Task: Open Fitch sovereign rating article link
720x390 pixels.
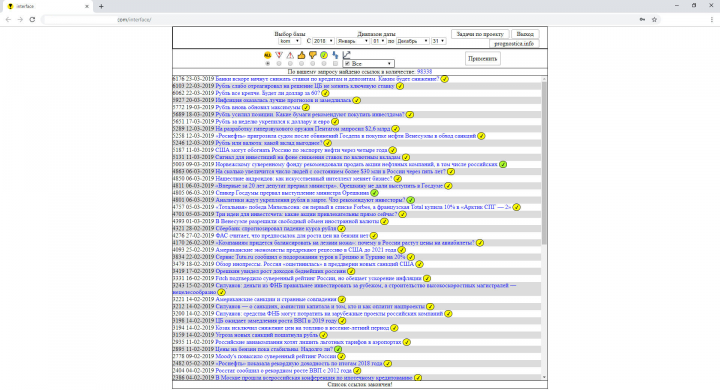Action: click(x=318, y=278)
